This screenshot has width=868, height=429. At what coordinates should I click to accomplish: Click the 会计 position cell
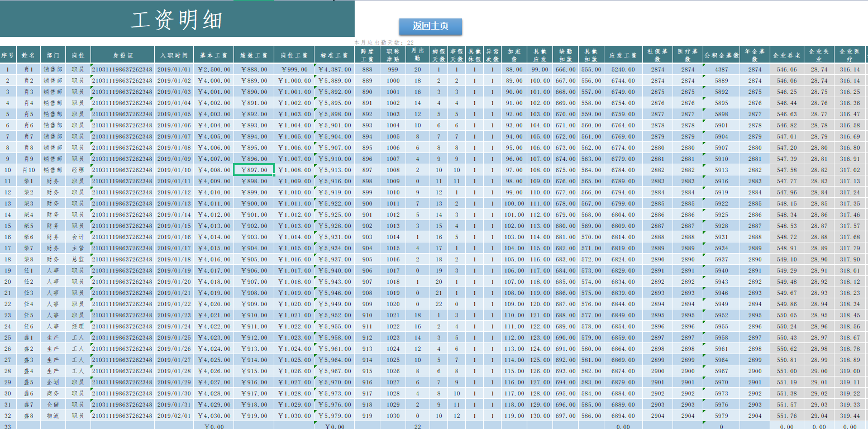pyautogui.click(x=78, y=237)
